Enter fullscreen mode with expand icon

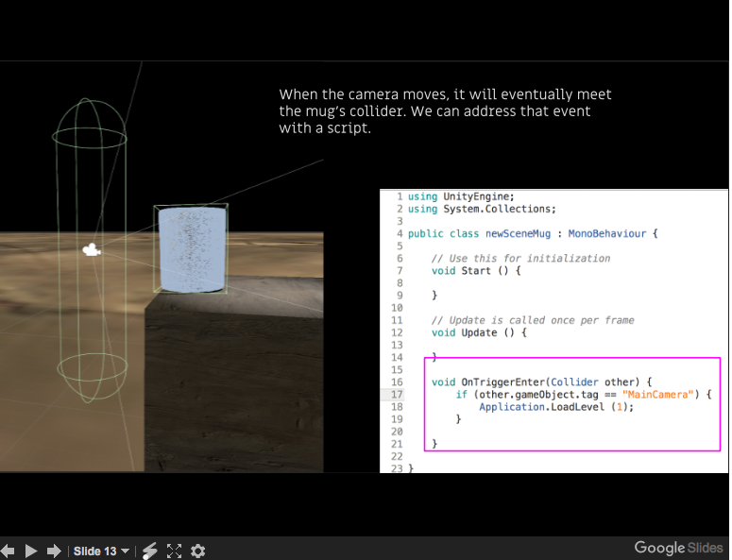174,552
